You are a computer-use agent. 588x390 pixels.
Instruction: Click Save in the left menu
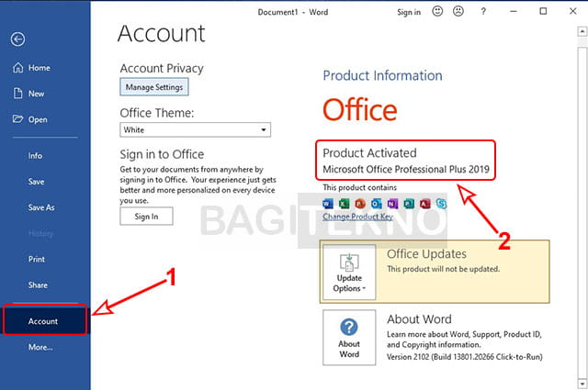pyautogui.click(x=36, y=182)
